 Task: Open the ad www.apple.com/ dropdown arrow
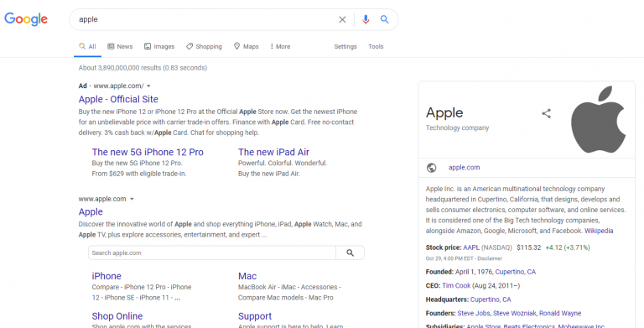[x=148, y=86]
